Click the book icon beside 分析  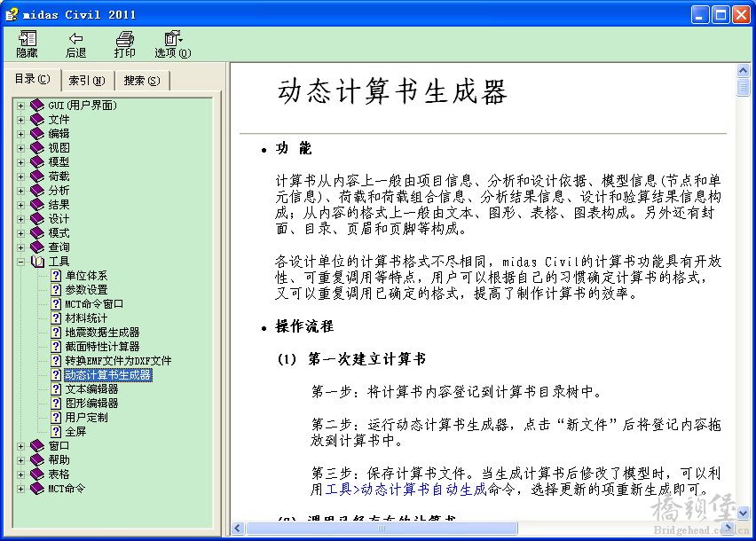pyautogui.click(x=37, y=191)
